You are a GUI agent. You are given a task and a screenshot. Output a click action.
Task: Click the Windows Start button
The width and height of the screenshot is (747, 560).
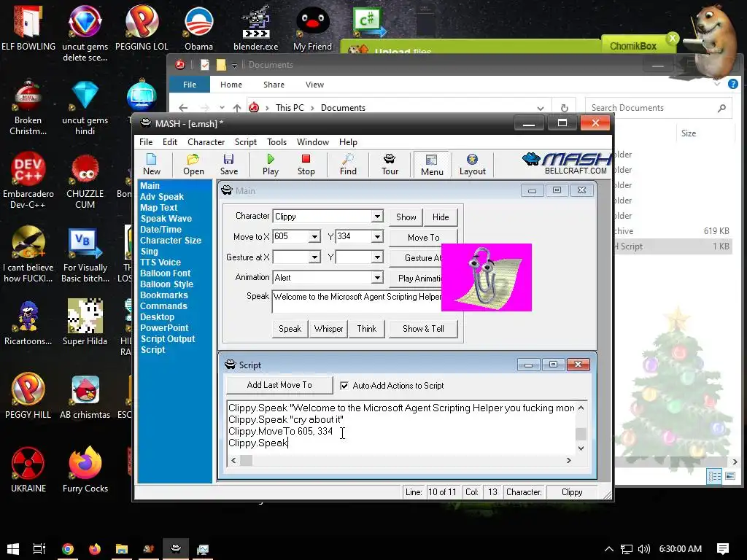13,549
